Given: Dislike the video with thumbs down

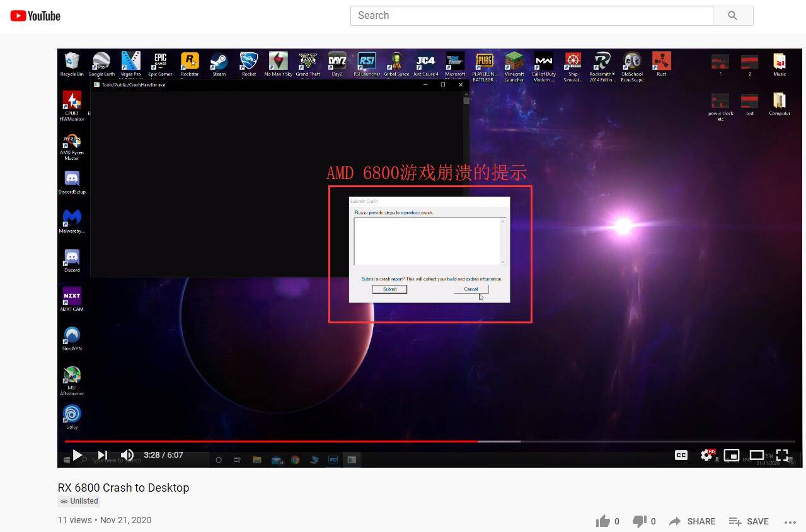Looking at the screenshot, I should (640, 521).
